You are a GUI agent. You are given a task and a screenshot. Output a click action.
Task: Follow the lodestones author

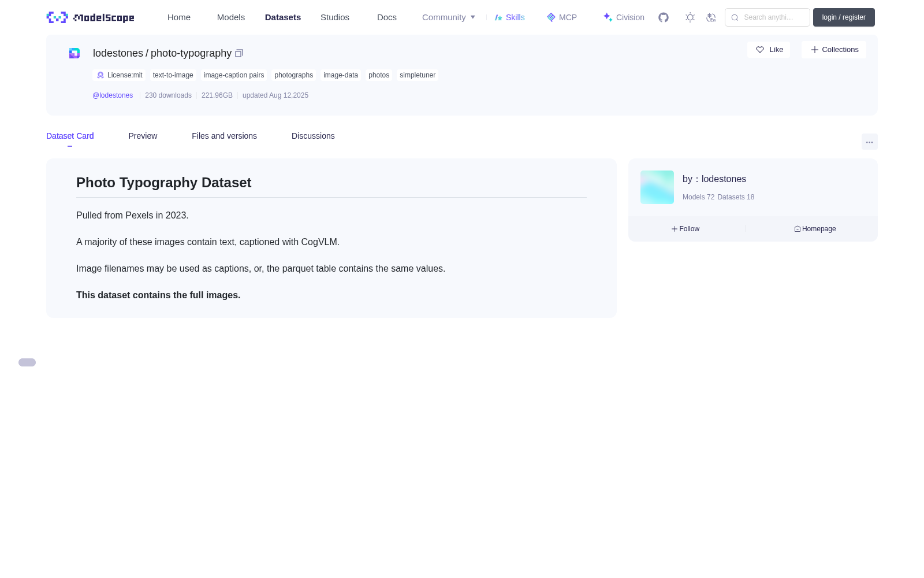tap(685, 229)
